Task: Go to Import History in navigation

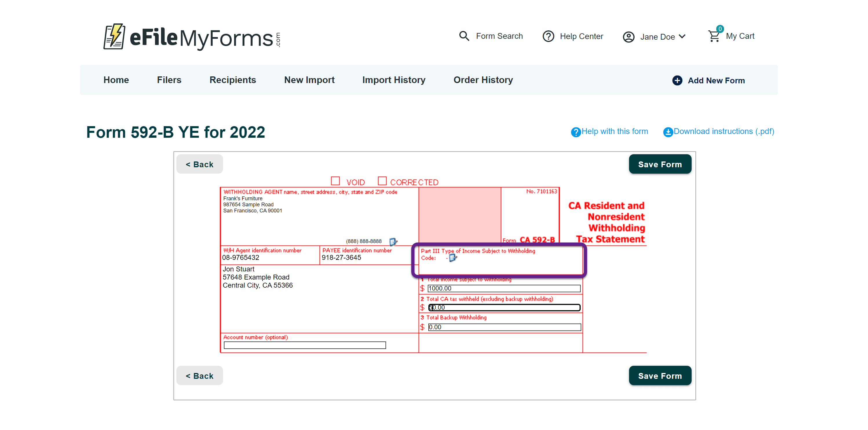Action: [x=394, y=80]
